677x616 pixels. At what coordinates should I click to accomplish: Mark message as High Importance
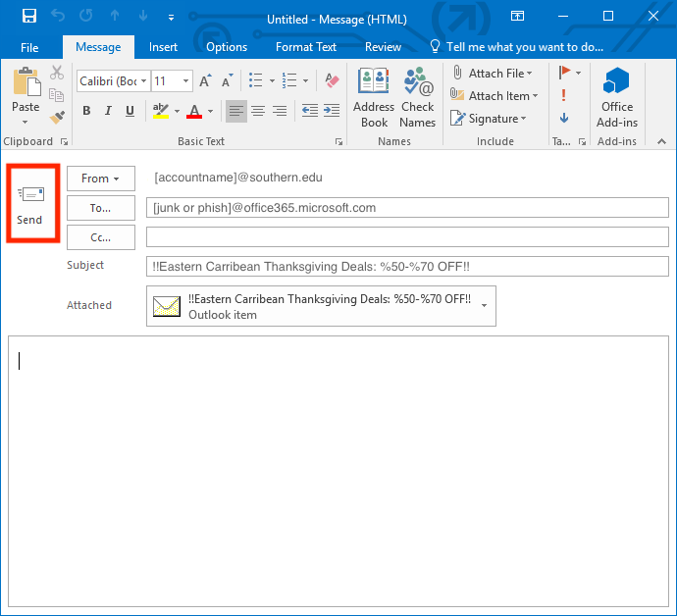coord(564,95)
